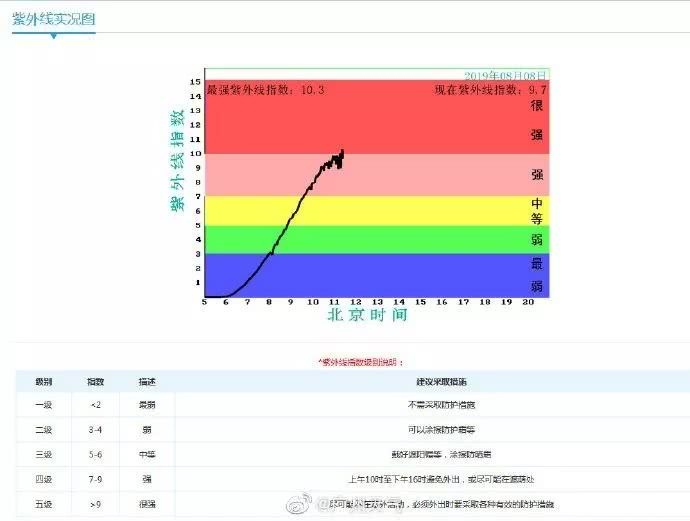Image resolution: width=690 pixels, height=521 pixels.
Task: Click the 2019年08月08日 date text
Action: pos(505,75)
